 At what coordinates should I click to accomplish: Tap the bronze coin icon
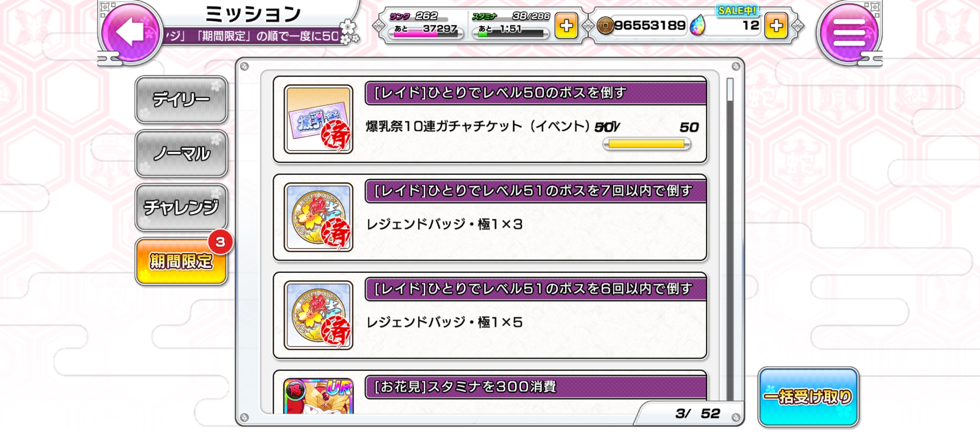point(605,26)
